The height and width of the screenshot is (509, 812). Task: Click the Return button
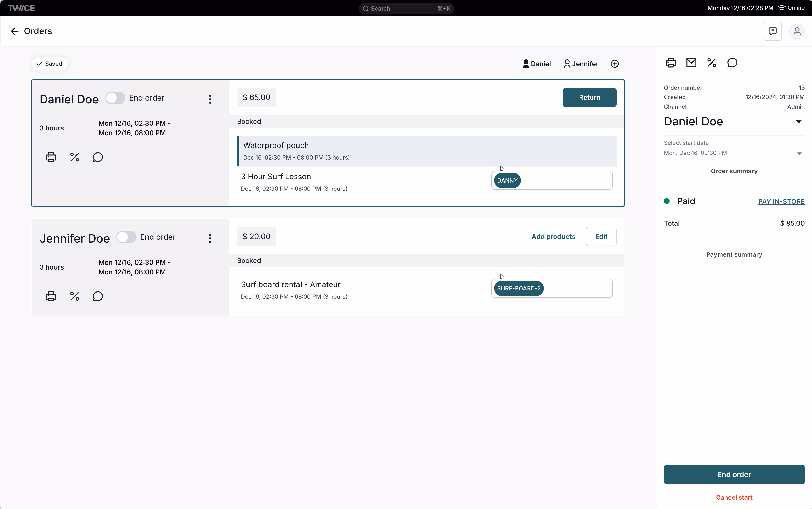(x=589, y=97)
